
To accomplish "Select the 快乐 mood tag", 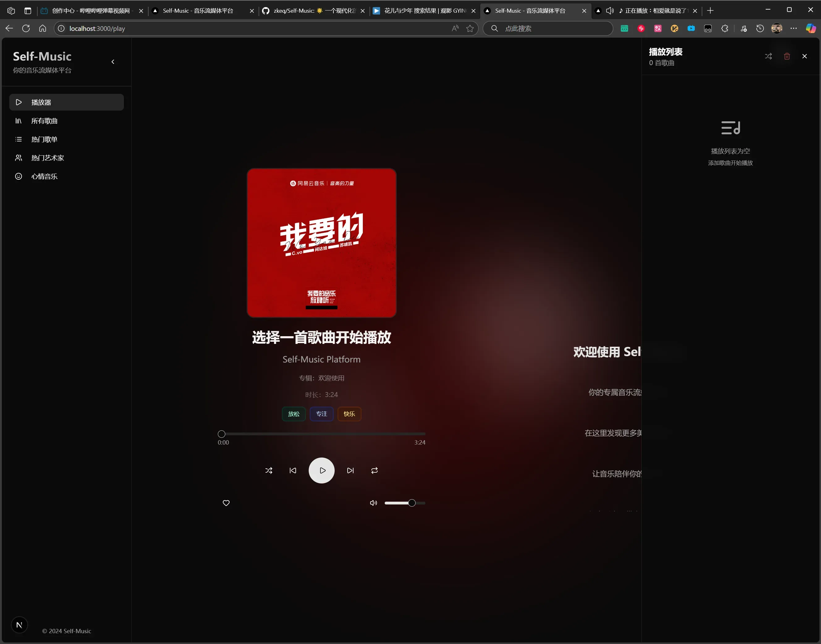I will (x=349, y=414).
